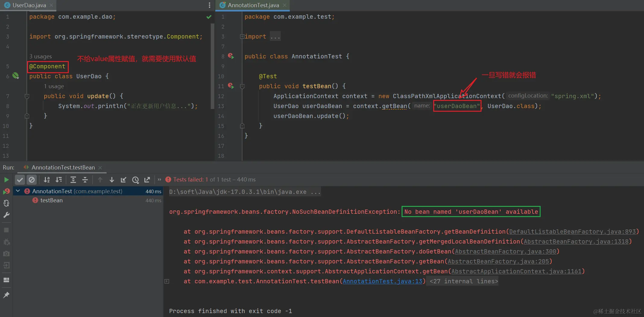This screenshot has height=317, width=644.
Task: Open editor tab options three-dot menu
Action: [x=210, y=5]
